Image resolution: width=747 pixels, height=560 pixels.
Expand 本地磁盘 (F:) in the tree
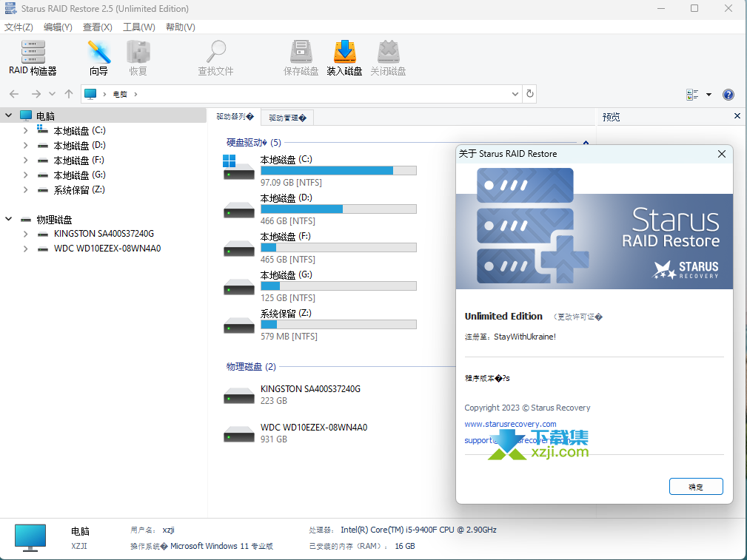(26, 160)
